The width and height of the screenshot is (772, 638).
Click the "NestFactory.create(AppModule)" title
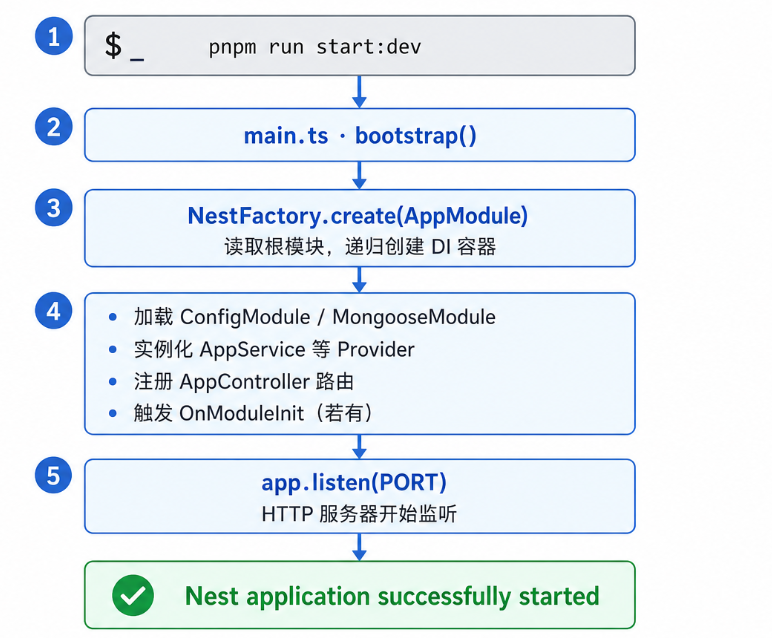pyautogui.click(x=358, y=216)
